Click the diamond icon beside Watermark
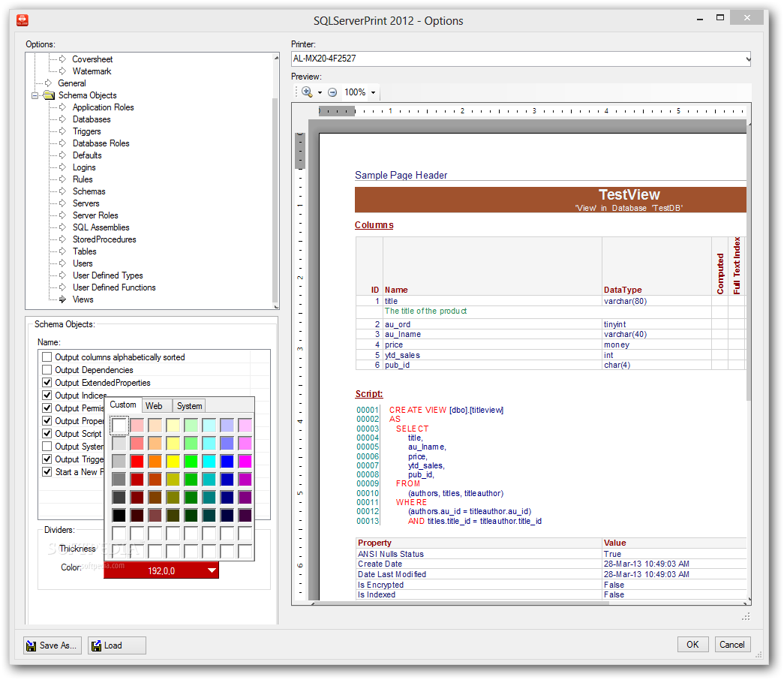 (x=62, y=71)
